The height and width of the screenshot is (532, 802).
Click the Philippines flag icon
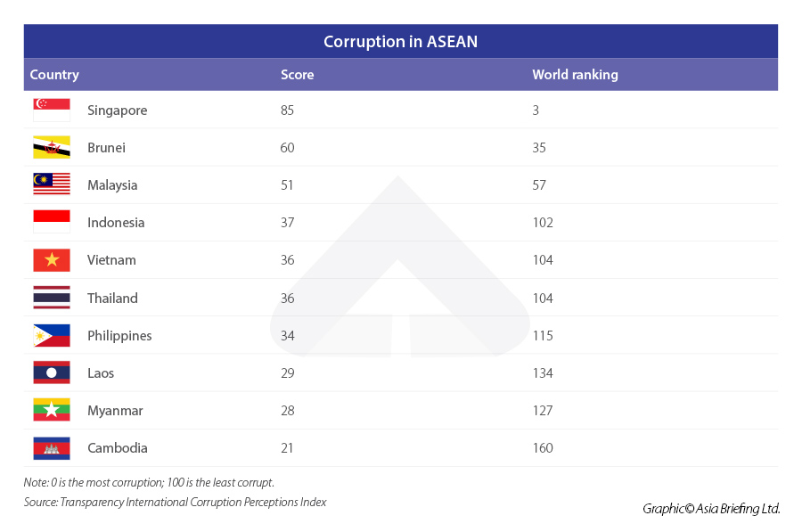coord(52,336)
